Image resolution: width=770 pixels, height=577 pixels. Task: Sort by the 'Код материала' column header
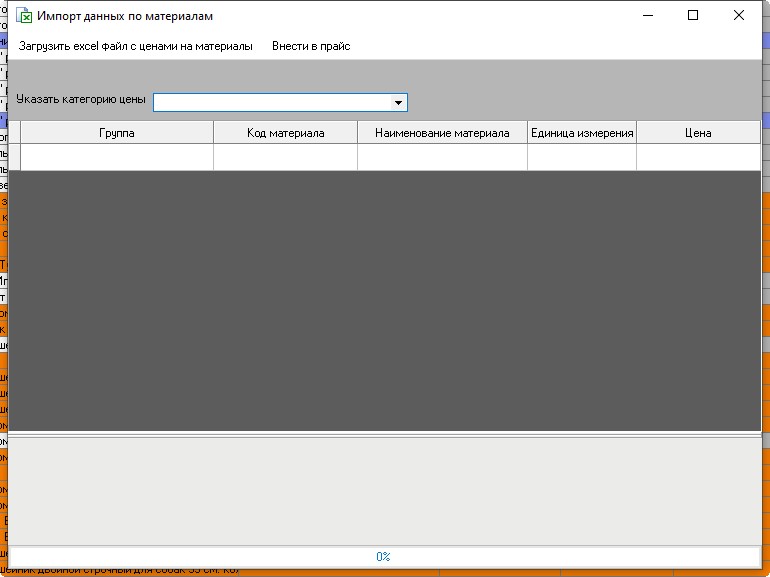(285, 133)
